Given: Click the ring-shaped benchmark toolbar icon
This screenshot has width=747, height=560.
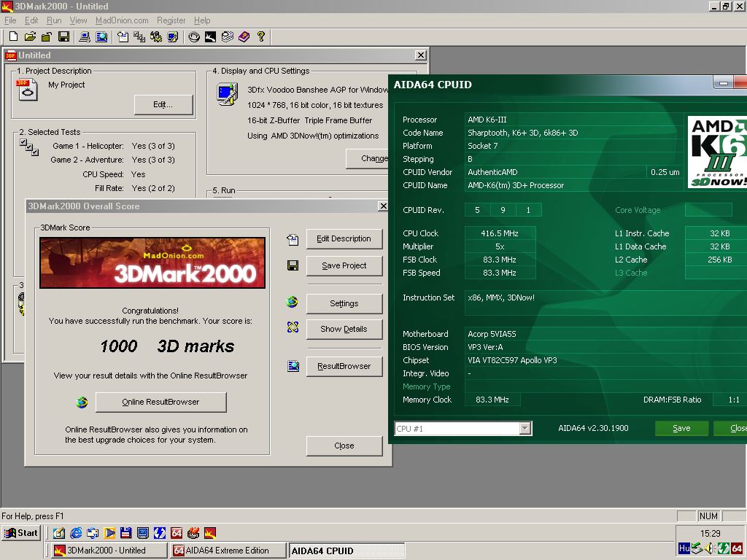Looking at the screenshot, I should click(x=194, y=36).
